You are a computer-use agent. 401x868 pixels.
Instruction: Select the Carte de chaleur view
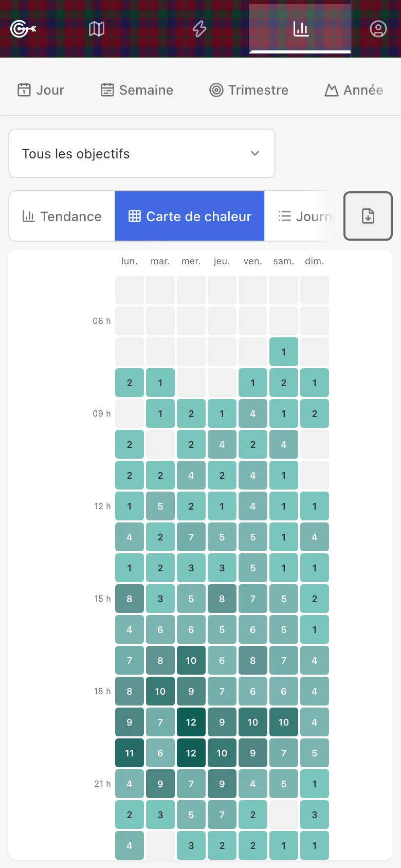click(x=190, y=216)
